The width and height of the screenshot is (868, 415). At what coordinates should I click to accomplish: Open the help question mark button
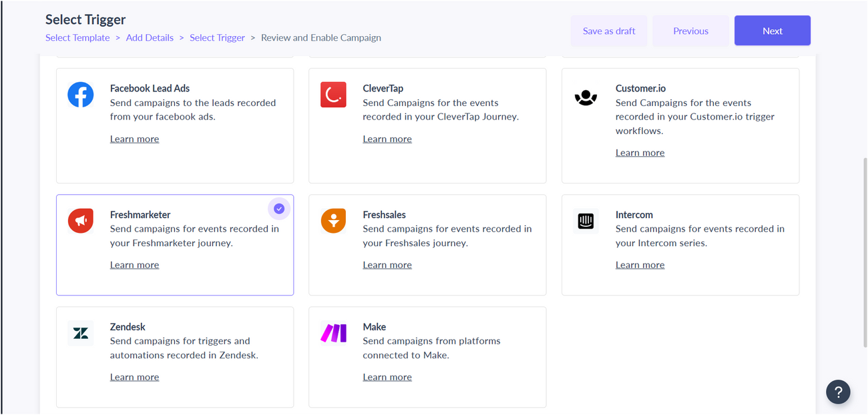pyautogui.click(x=838, y=392)
